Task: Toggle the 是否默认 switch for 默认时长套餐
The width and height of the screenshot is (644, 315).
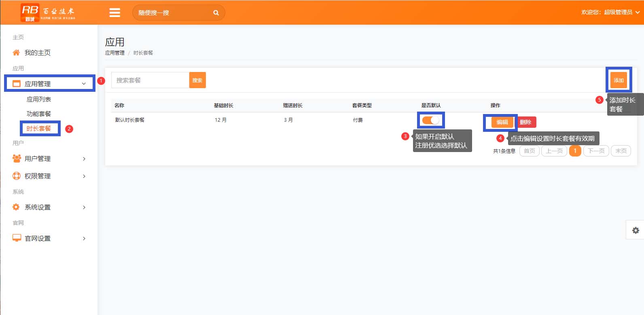Action: (x=430, y=120)
